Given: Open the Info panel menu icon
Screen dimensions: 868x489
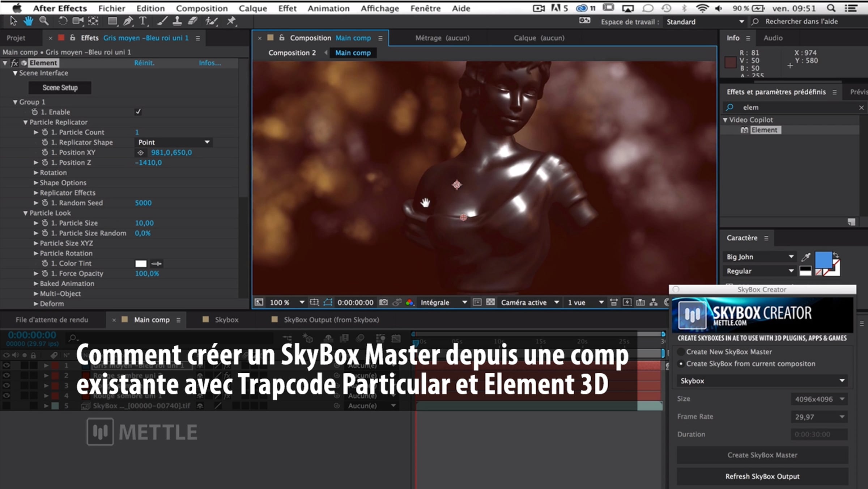Looking at the screenshot, I should [x=748, y=38].
